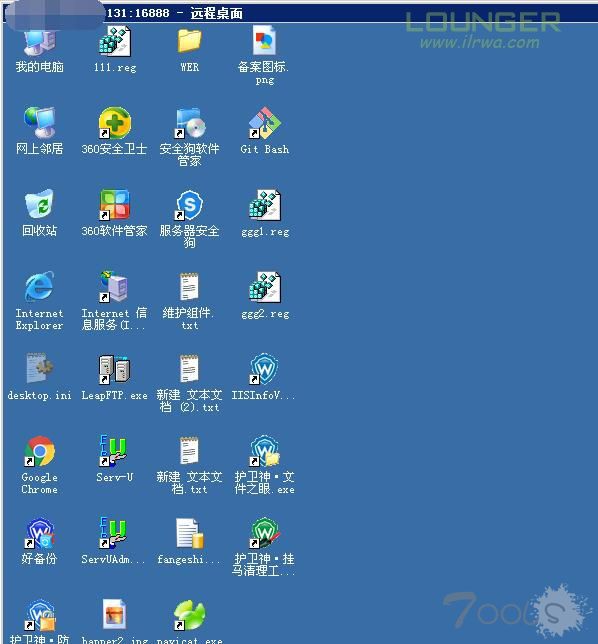
Task: Click the 360软件管家 shortcut icon
Action: [x=115, y=205]
